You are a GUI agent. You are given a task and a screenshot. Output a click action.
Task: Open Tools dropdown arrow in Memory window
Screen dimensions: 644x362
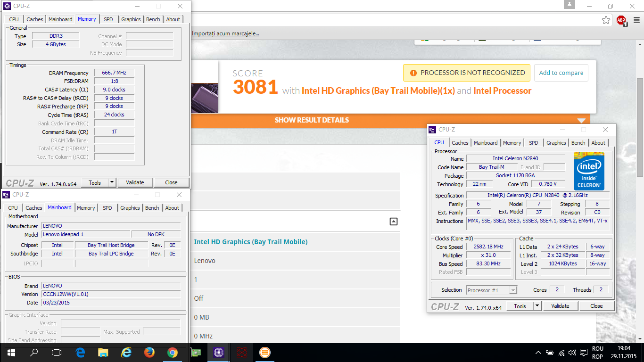[x=112, y=182]
